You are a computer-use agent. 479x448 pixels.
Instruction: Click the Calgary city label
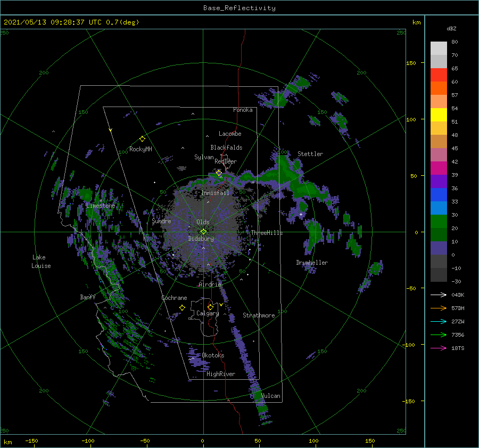point(208,313)
